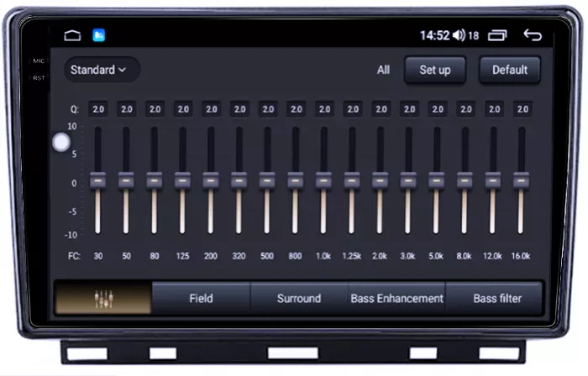Tap the back arrow icon

(x=533, y=34)
